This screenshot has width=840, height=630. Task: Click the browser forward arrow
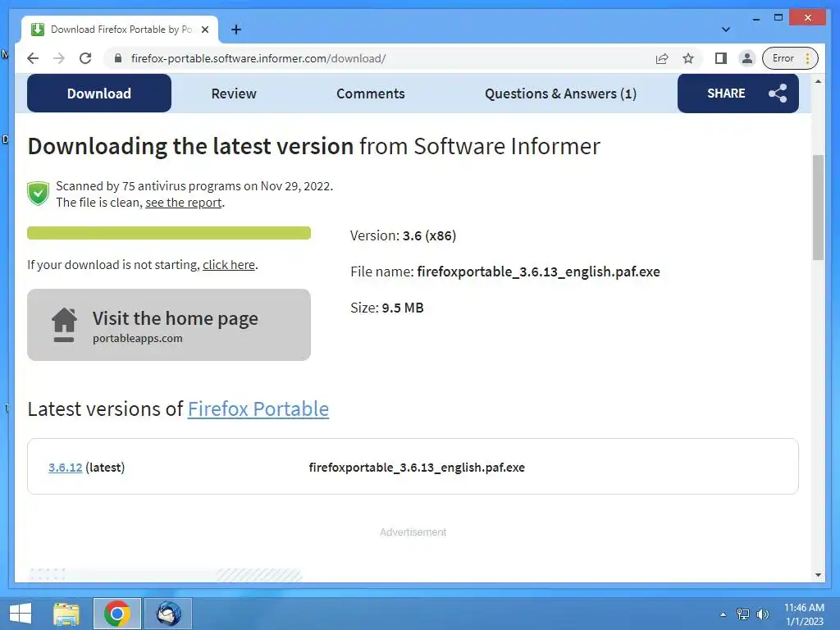59,58
